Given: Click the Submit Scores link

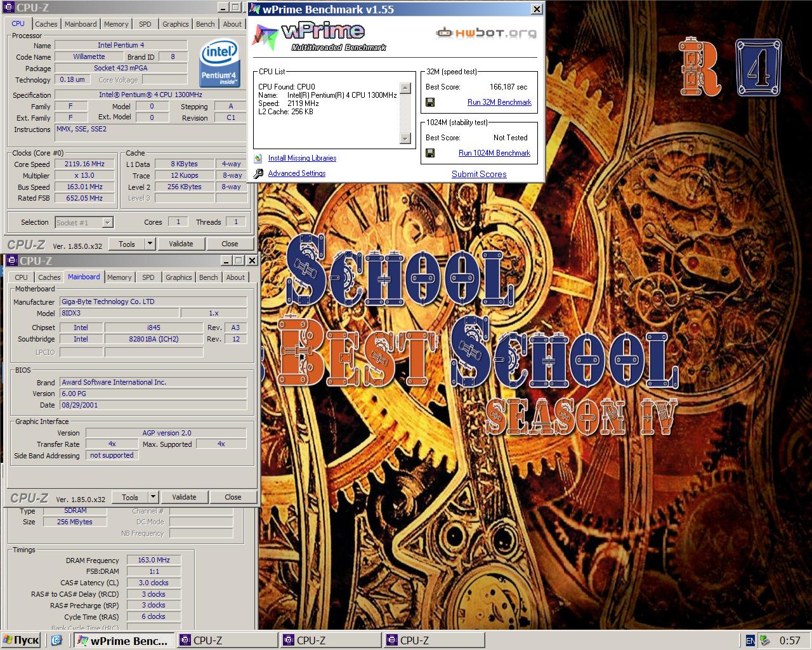Looking at the screenshot, I should pyautogui.click(x=479, y=174).
